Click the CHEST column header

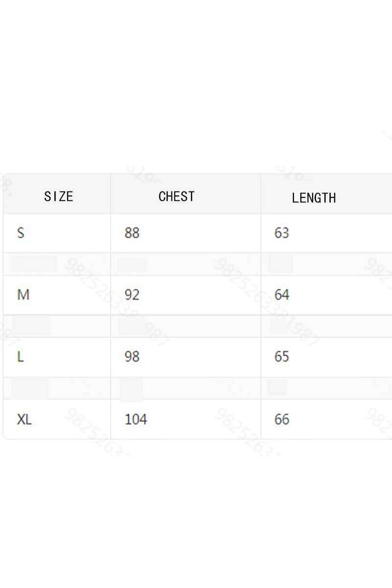click(176, 196)
